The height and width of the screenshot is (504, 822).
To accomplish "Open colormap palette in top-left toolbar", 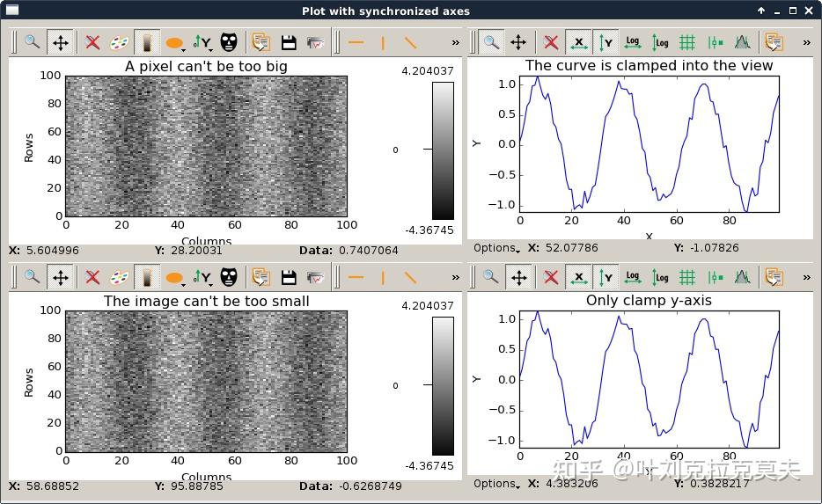I will (120, 42).
